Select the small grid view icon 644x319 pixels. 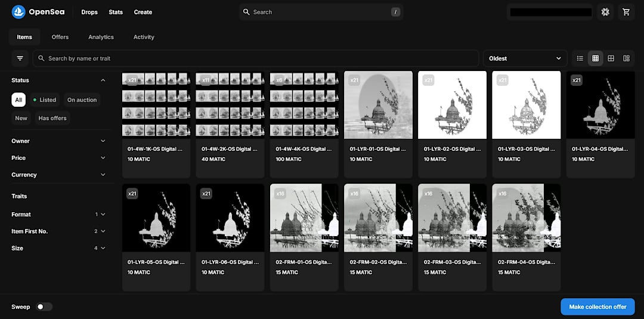tap(595, 58)
